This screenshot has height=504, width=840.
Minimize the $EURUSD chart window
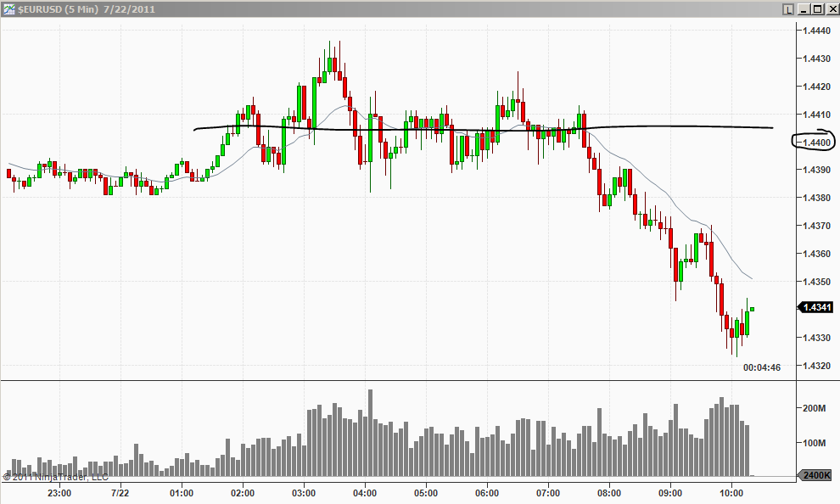[804, 9]
